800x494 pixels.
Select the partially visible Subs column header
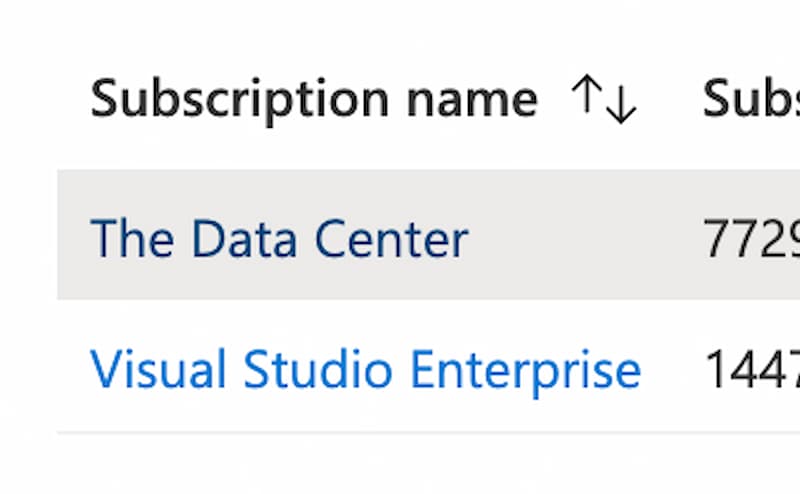click(x=751, y=98)
